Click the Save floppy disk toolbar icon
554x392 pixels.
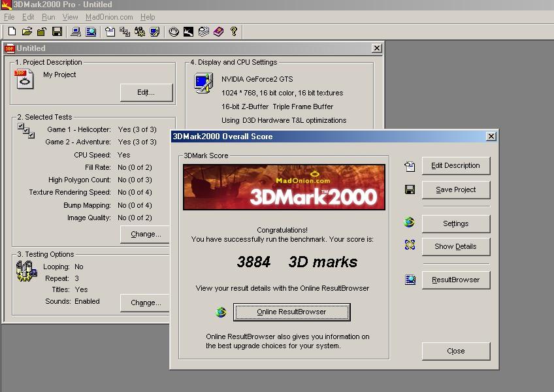57,31
